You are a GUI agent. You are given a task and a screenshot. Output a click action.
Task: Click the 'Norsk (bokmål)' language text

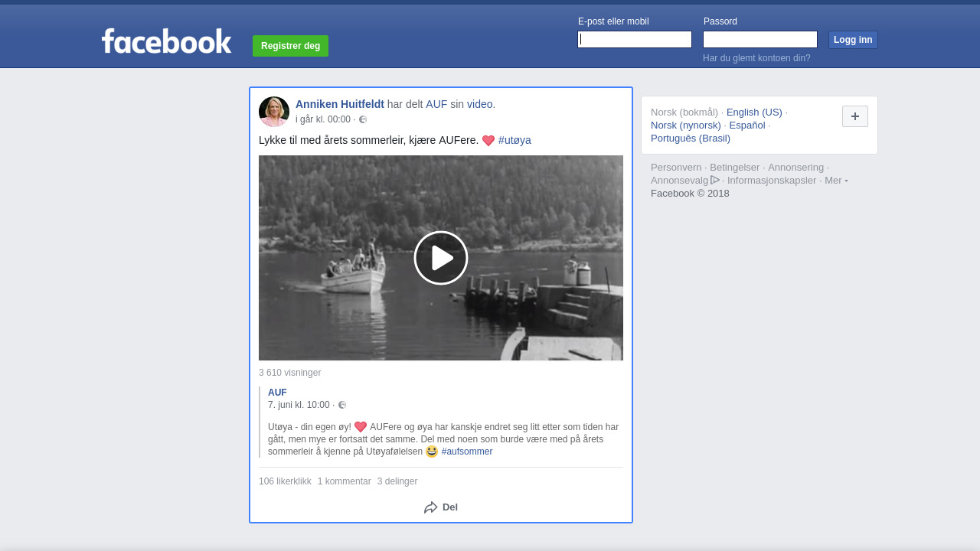[684, 112]
